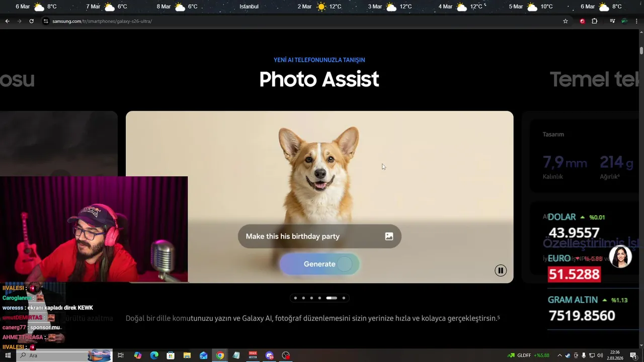Screen dimensions: 644x362
Task: Go back to the previous page
Action: click(x=7, y=21)
